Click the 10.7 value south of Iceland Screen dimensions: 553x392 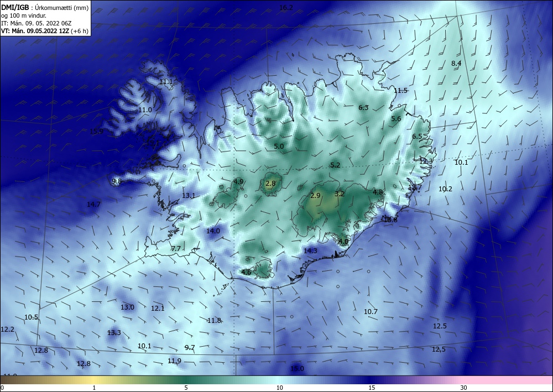click(x=371, y=312)
